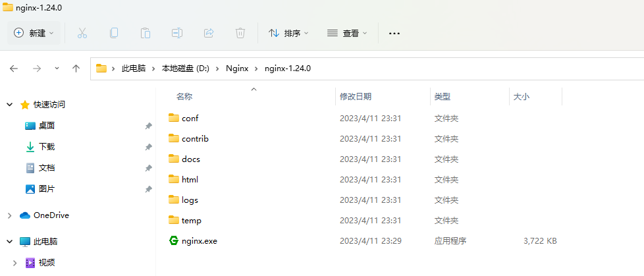Select the logs folder

click(190, 200)
